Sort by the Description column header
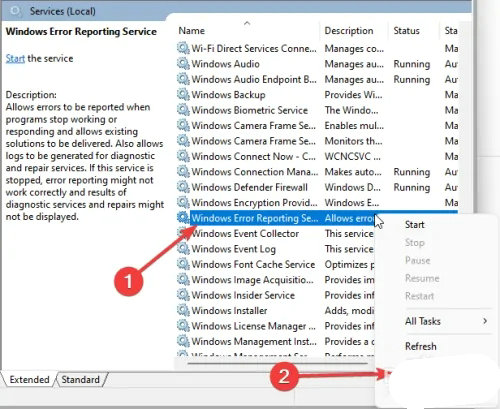Screen dimensions: 500x409 [349, 31]
